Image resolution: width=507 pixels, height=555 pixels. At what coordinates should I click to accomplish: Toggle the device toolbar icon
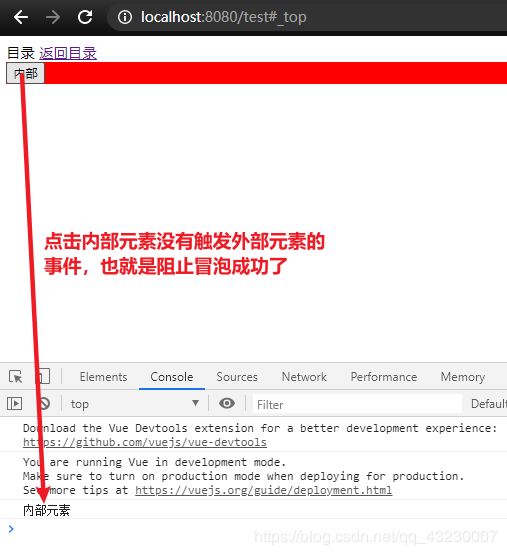pyautogui.click(x=42, y=376)
